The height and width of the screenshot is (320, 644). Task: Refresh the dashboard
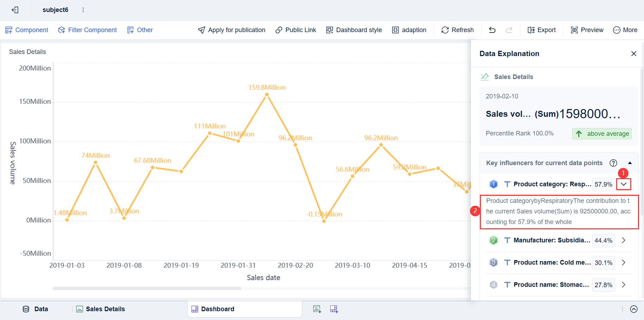(445, 30)
